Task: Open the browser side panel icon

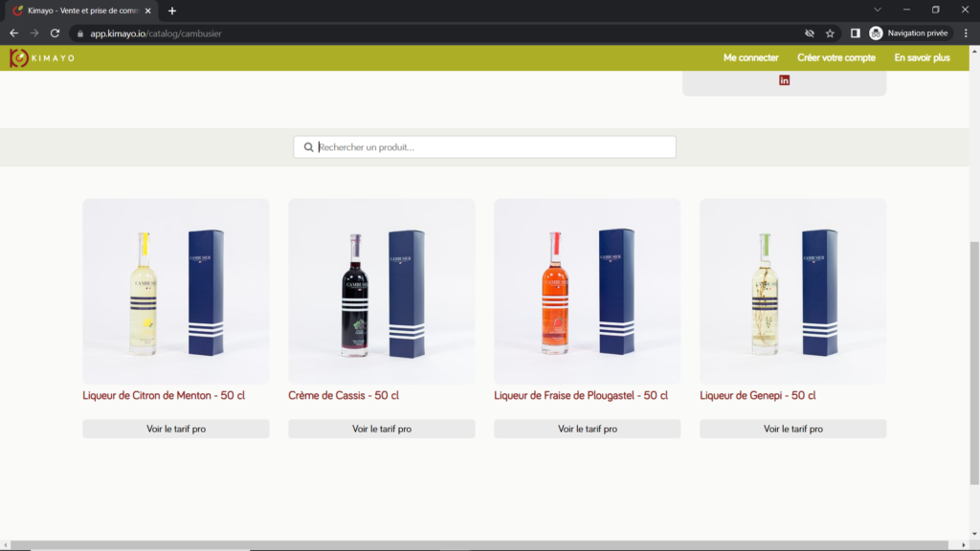Action: 855,33
